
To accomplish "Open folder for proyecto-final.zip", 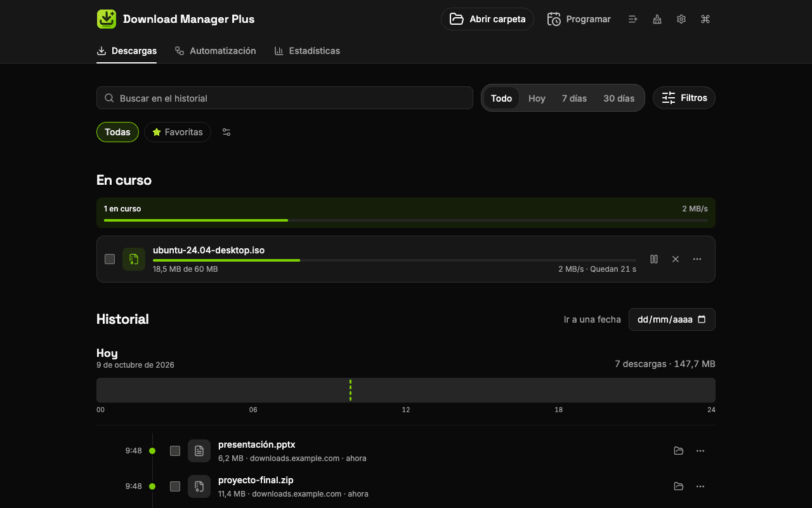I will tap(679, 486).
